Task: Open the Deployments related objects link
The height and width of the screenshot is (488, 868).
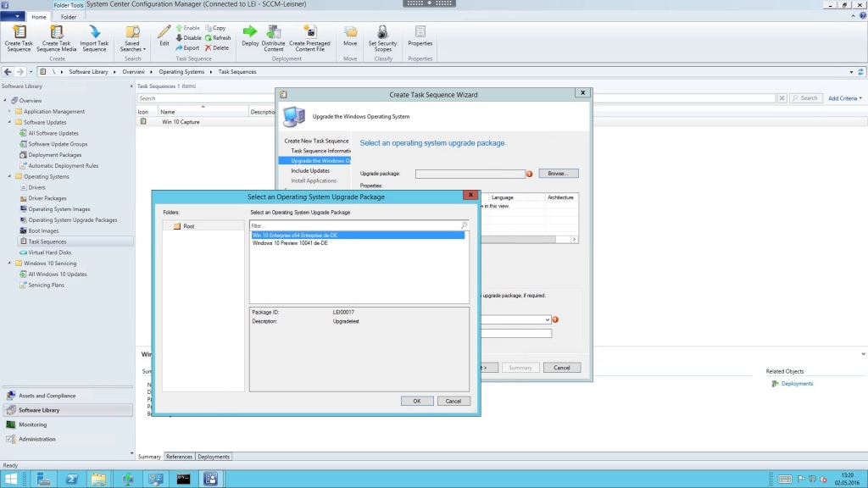Action: pos(797,384)
